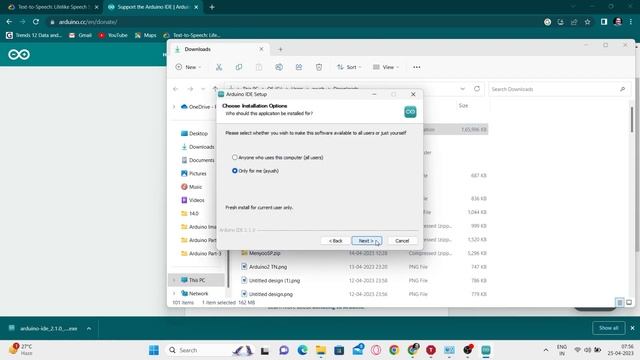Click Show all downloads button

point(608,328)
